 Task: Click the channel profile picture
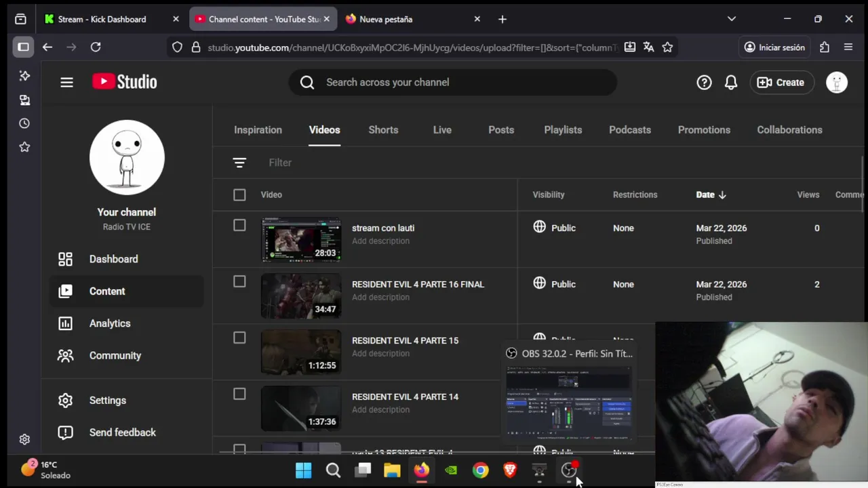click(127, 157)
